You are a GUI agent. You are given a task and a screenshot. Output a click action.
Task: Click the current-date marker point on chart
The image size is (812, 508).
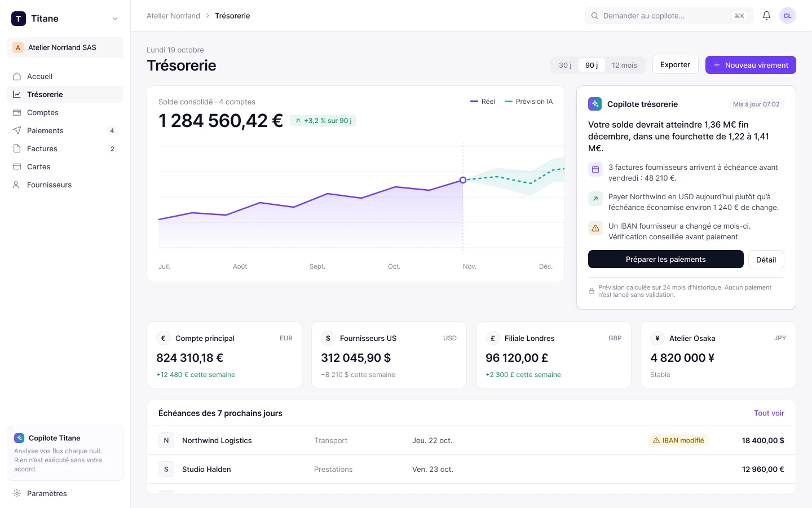463,180
